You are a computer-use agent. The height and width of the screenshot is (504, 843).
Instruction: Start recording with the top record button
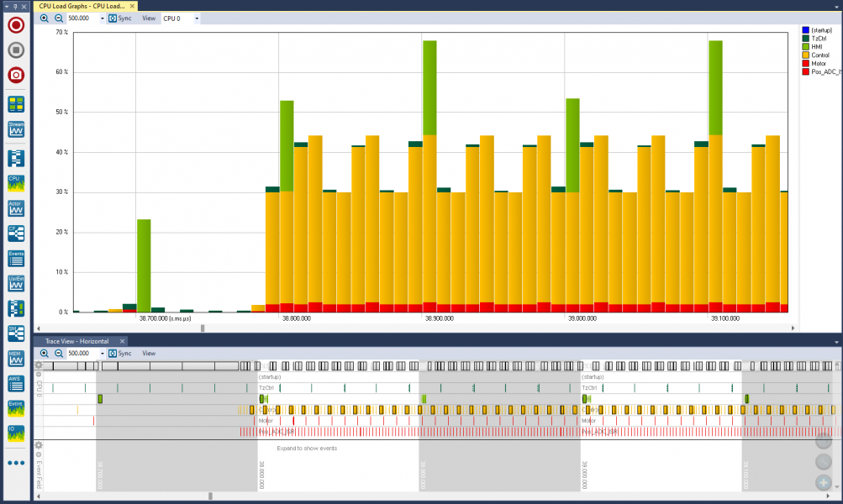16,25
